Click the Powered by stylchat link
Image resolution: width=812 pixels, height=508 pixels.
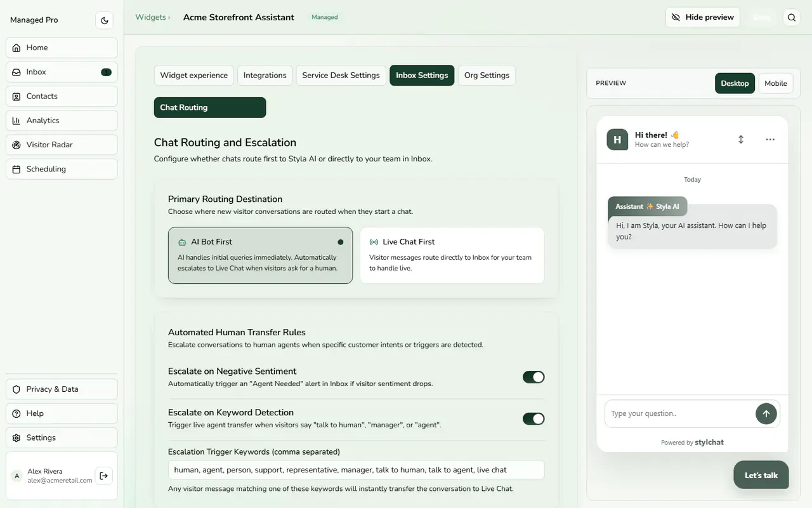[x=692, y=442]
